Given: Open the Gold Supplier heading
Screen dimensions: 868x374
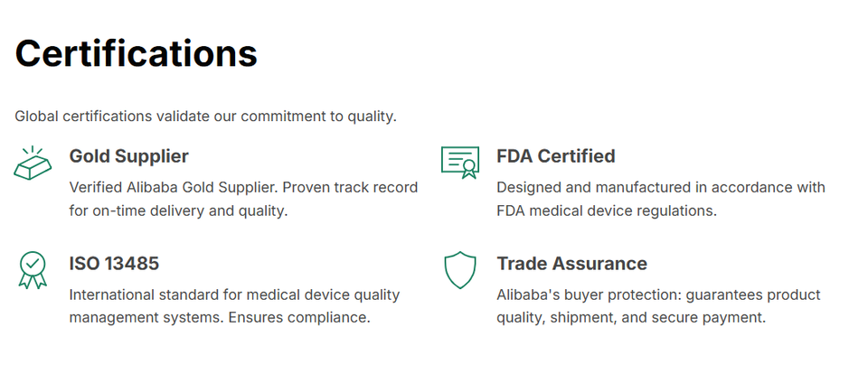Looking at the screenshot, I should [x=128, y=156].
